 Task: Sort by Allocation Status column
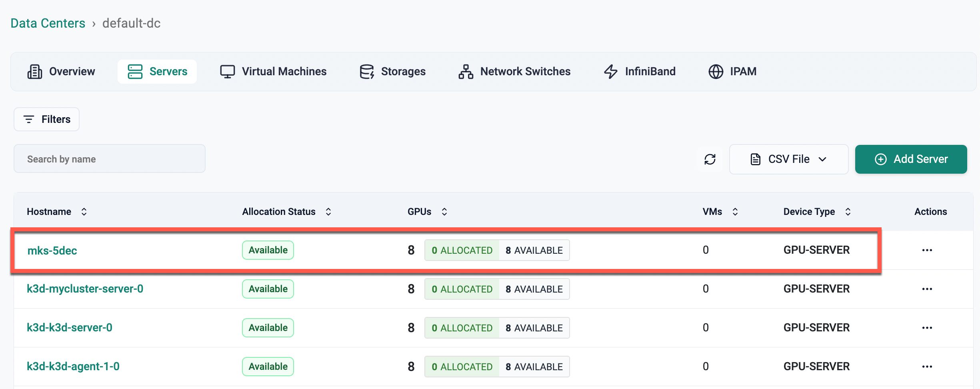point(328,212)
